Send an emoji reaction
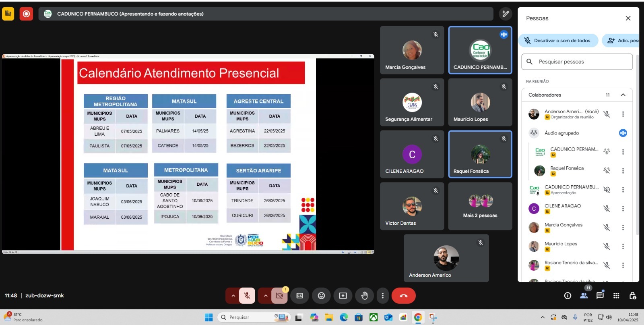Viewport: 644px width, 325px height. (x=321, y=296)
